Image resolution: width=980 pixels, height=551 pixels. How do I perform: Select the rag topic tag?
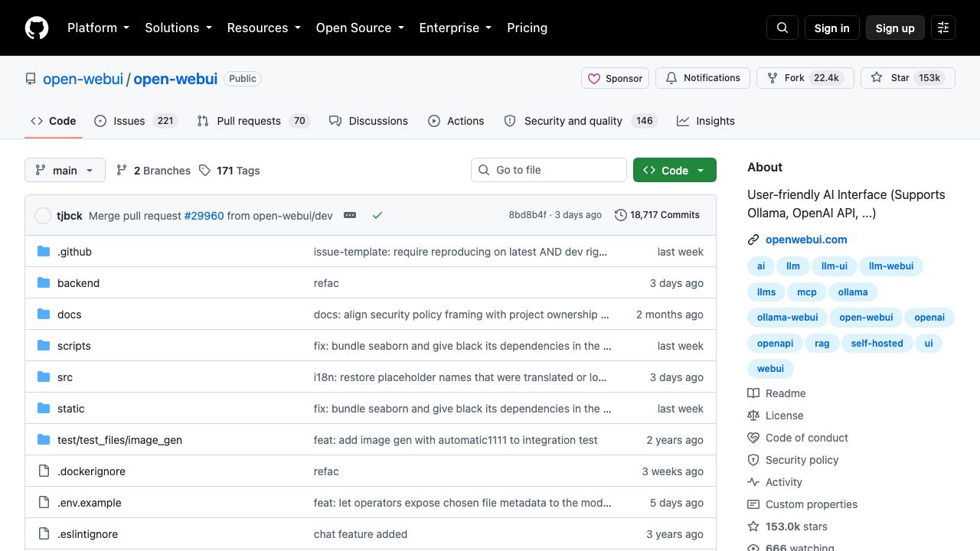pos(822,343)
